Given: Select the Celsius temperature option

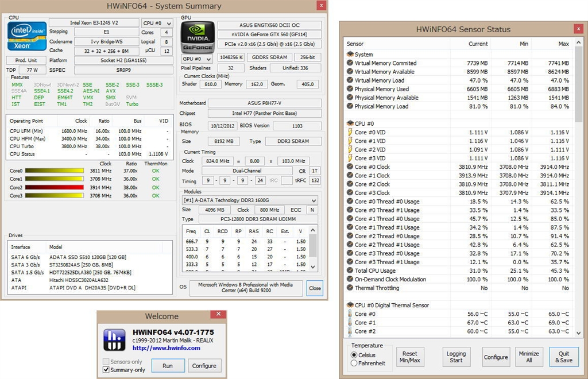Looking at the screenshot, I should 353,355.
